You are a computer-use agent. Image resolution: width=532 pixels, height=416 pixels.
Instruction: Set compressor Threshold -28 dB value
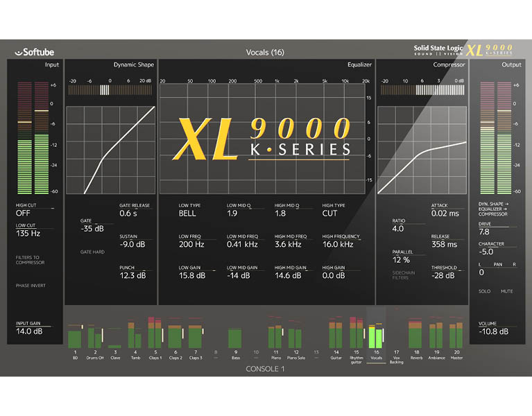(443, 276)
